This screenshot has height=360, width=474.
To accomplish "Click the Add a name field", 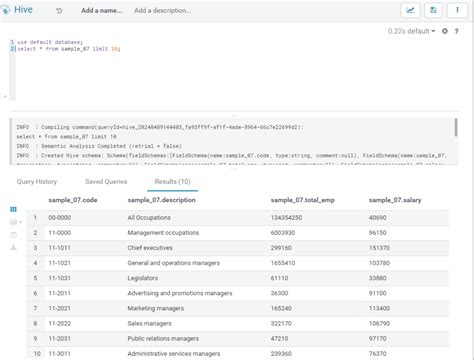I will (x=102, y=11).
